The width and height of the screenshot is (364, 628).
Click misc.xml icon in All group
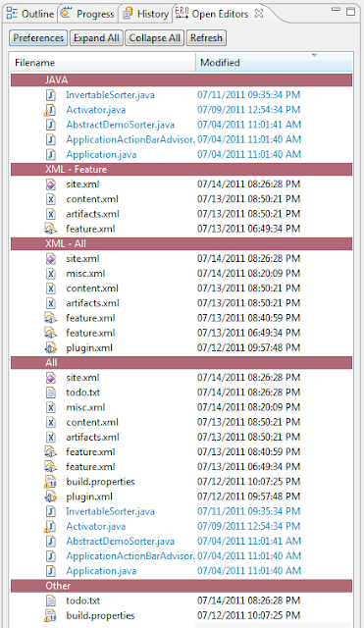tap(51, 407)
